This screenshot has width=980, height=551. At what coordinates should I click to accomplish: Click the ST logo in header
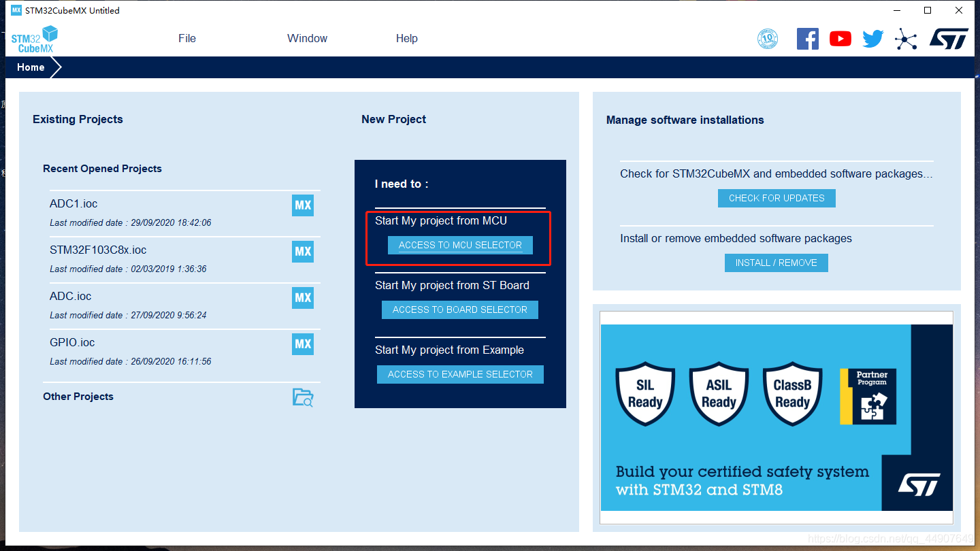(x=949, y=39)
